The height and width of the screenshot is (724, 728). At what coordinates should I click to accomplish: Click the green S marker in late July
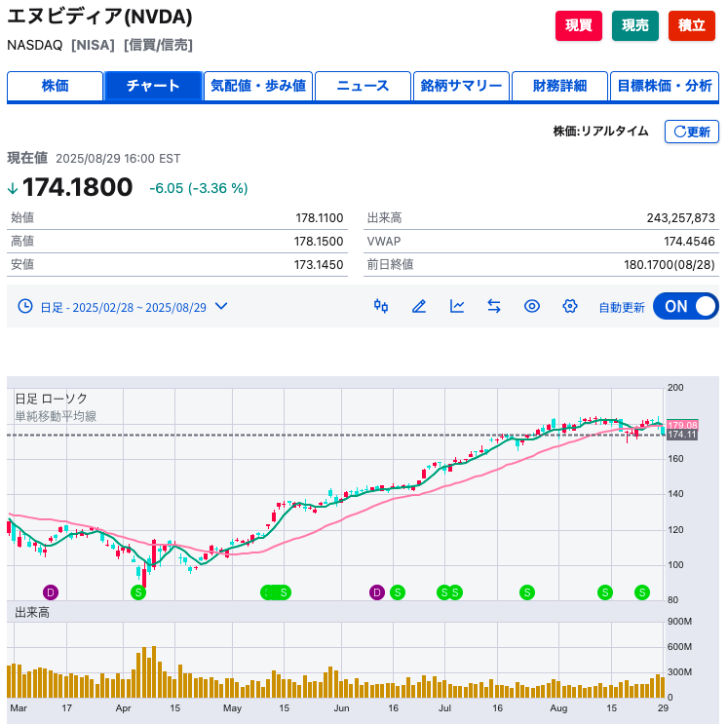click(x=527, y=592)
